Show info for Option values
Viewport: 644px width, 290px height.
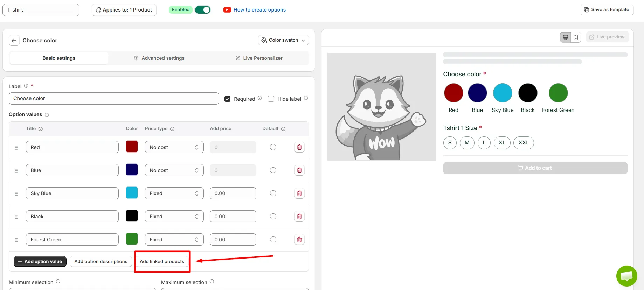tap(47, 115)
